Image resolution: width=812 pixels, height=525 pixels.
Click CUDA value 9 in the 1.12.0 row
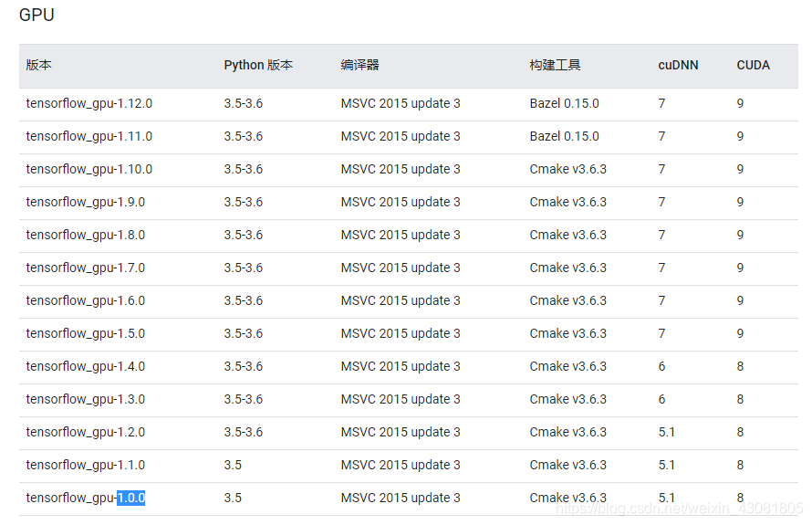click(740, 104)
